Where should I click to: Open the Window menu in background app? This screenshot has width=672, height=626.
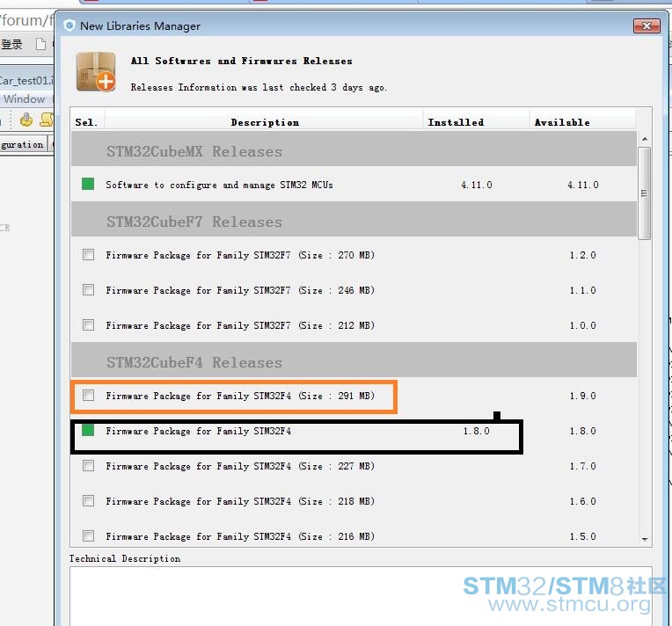pos(25,99)
